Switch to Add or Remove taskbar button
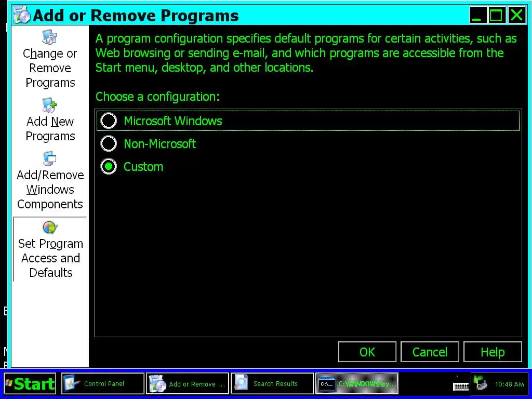 coord(188,384)
